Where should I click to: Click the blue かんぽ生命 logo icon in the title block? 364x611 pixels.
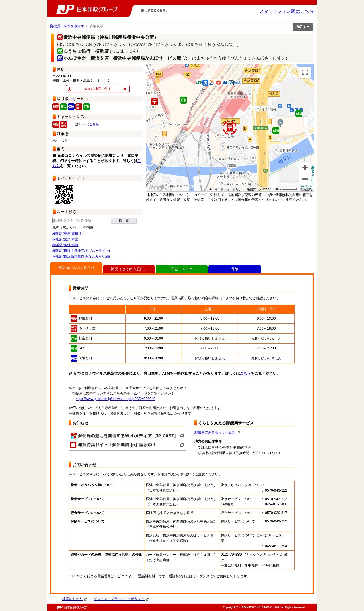[60, 58]
